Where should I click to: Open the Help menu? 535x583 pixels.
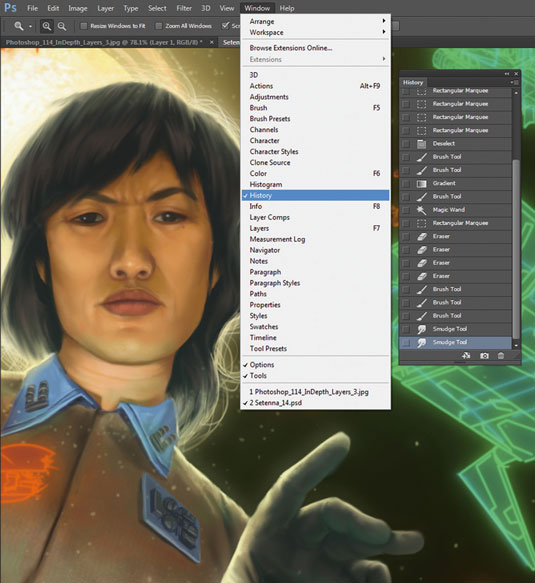click(x=287, y=8)
